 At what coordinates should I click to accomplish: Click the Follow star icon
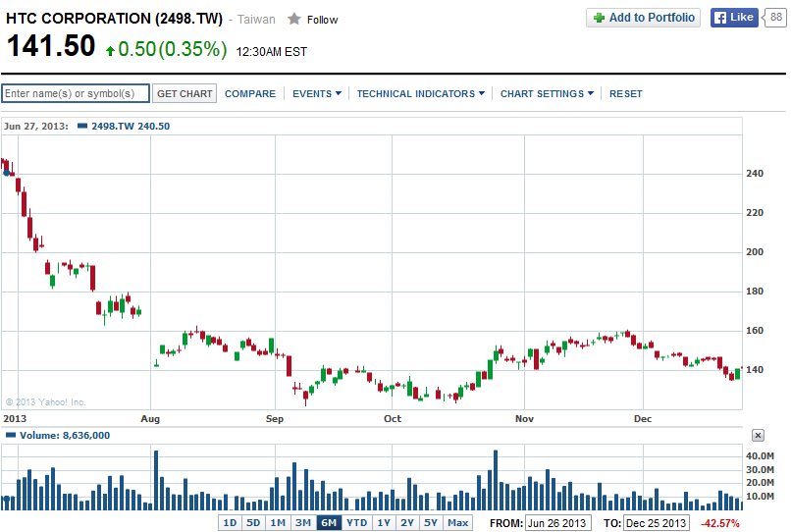(294, 20)
